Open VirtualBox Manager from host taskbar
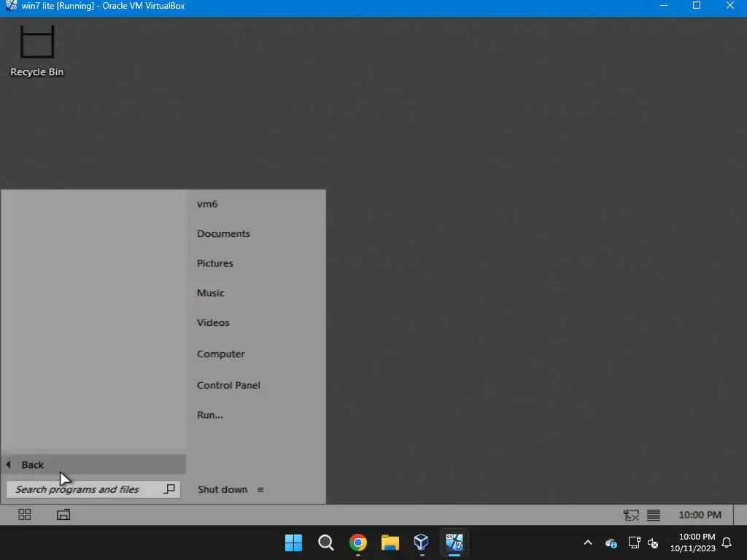Viewport: 747px width, 560px height. (422, 542)
